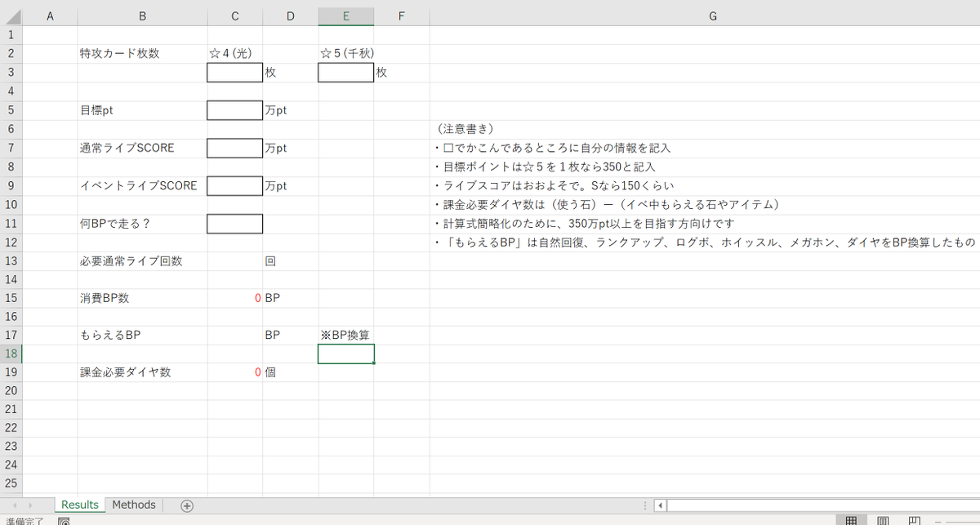The height and width of the screenshot is (525, 980).
Task: Select the note starting with 計算式簡略化のために
Action: 705,223
